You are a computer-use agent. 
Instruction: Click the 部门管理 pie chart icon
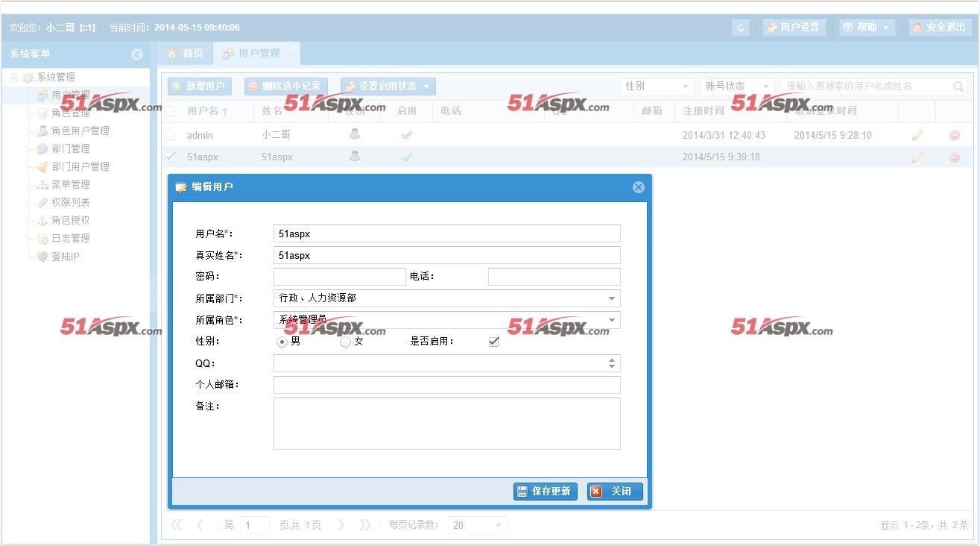coord(42,148)
